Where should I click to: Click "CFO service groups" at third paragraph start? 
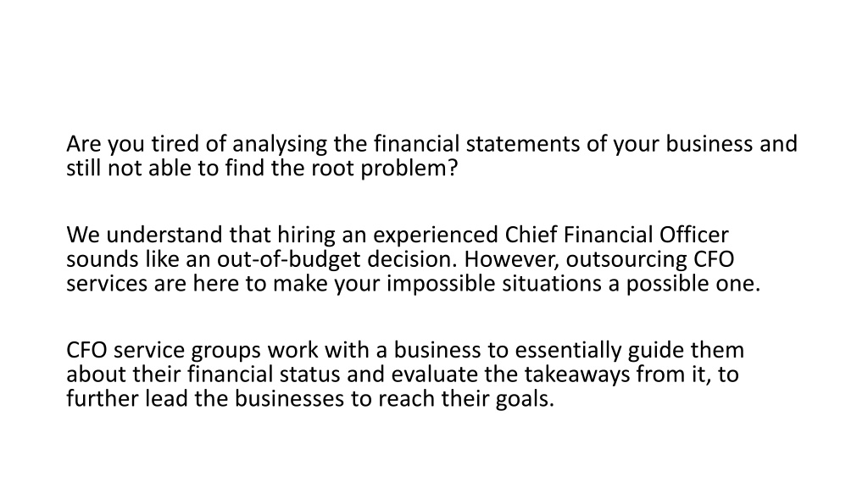[x=164, y=351]
